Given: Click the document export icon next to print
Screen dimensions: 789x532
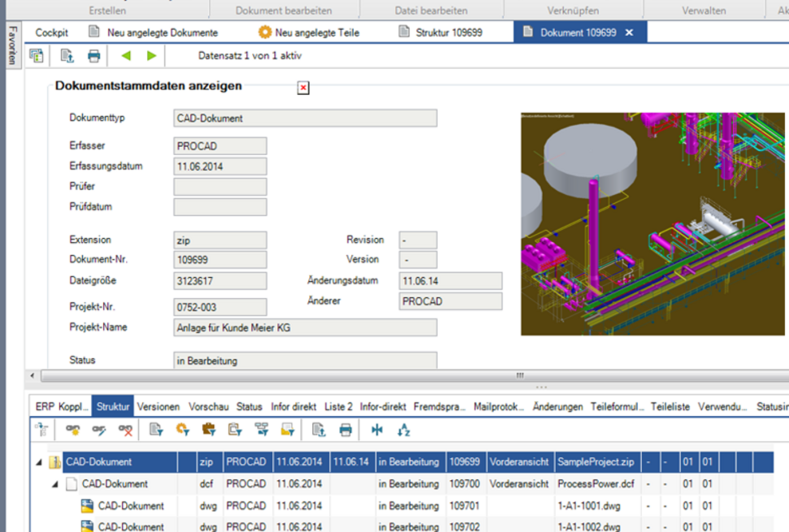Looking at the screenshot, I should tap(66, 55).
